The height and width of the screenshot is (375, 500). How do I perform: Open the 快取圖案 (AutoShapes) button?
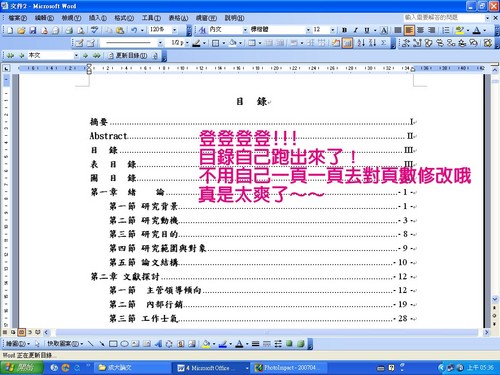(65, 344)
